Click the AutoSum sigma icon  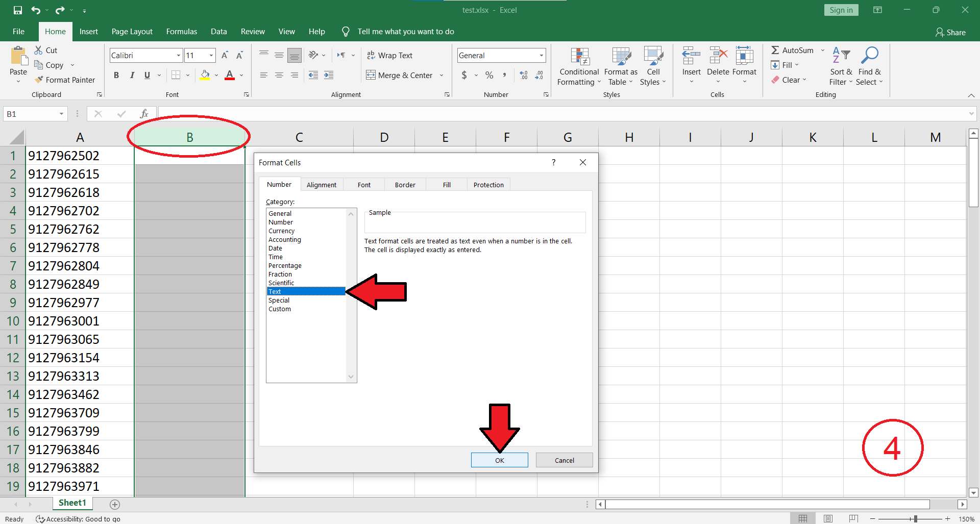[x=775, y=50]
